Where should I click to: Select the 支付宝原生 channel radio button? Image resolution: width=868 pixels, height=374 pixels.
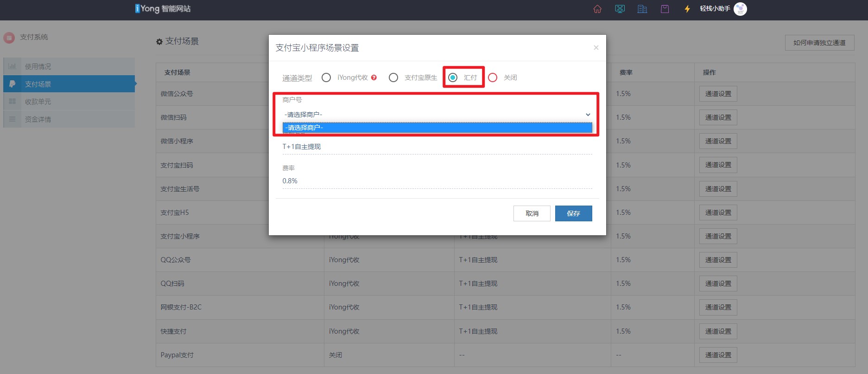pyautogui.click(x=393, y=77)
